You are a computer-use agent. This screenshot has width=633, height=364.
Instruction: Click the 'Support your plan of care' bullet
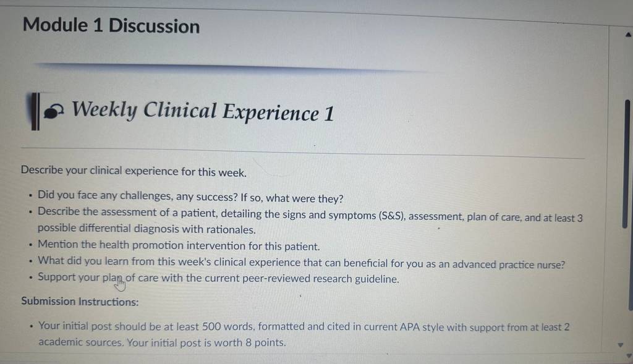218,278
